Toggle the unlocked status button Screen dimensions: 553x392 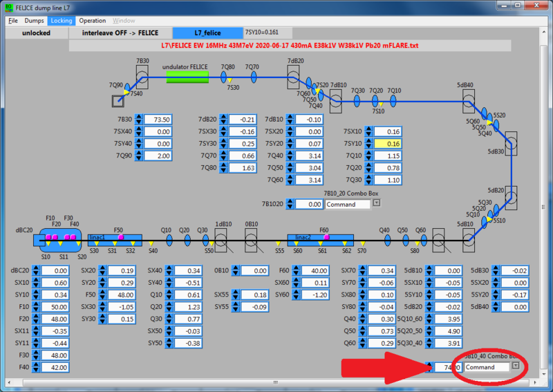(36, 32)
